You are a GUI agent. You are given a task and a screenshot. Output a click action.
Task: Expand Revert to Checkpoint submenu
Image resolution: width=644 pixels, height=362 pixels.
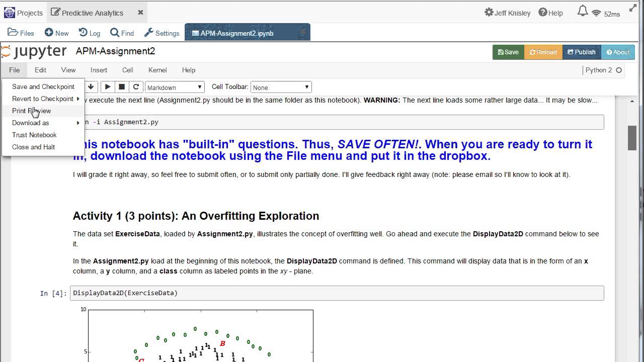(43, 99)
